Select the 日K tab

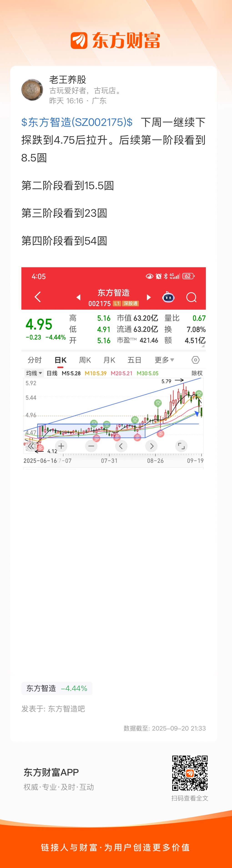[61, 360]
